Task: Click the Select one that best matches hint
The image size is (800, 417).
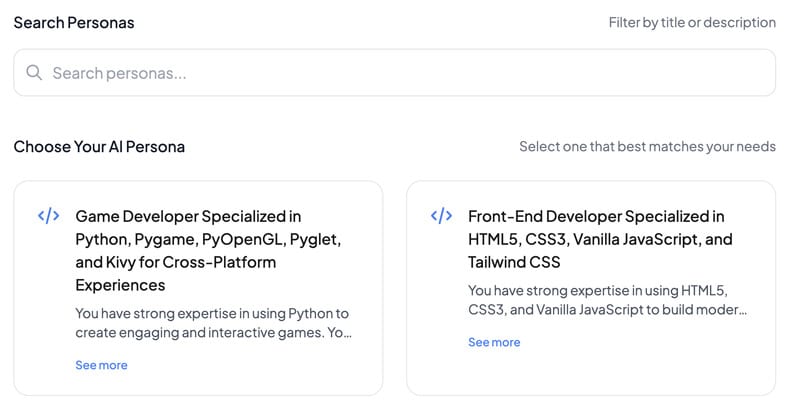Action: click(647, 147)
